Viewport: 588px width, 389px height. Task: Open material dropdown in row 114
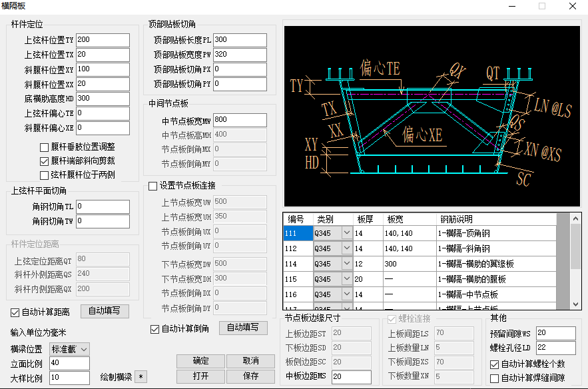(346, 264)
